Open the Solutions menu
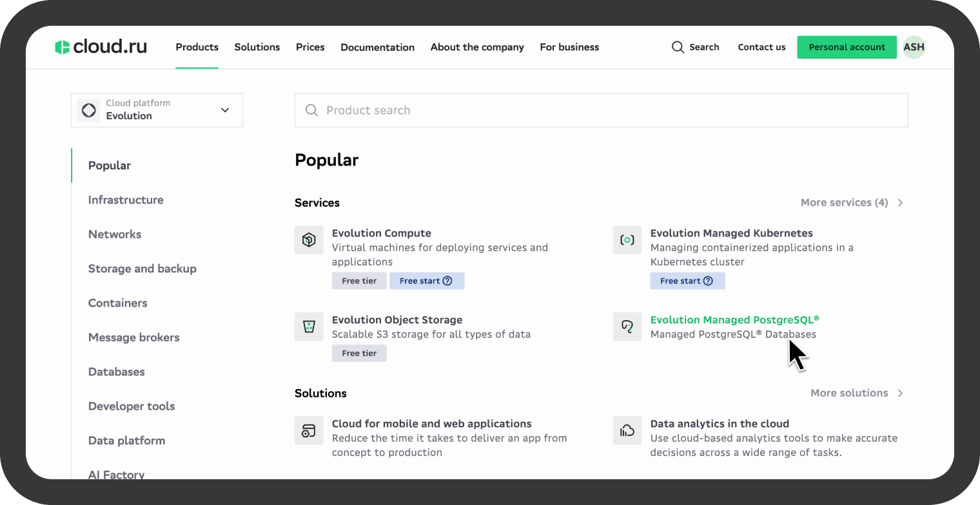 (x=257, y=47)
